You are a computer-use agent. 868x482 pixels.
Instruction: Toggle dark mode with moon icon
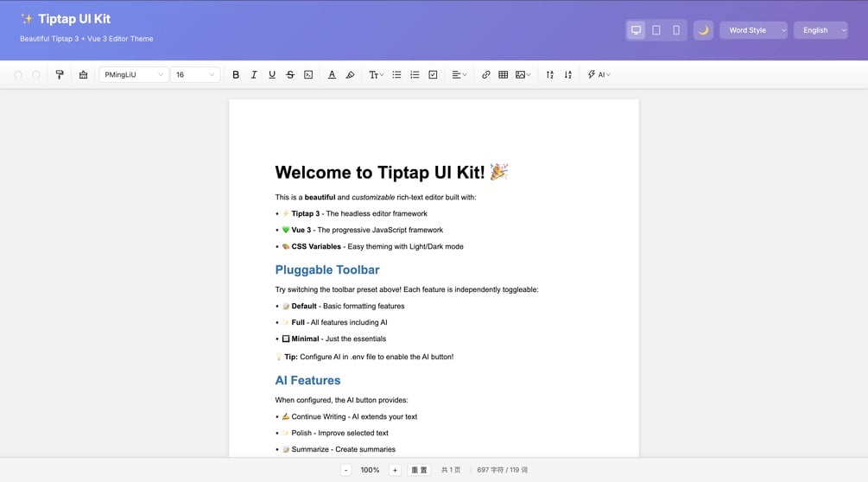coord(703,30)
